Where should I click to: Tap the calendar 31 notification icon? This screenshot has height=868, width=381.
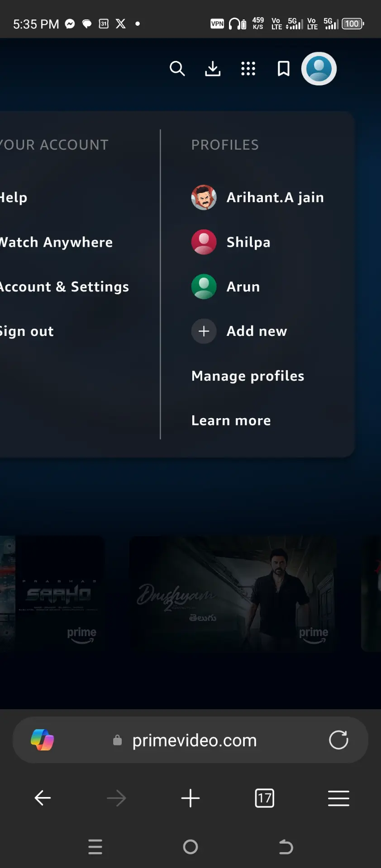[x=104, y=24]
